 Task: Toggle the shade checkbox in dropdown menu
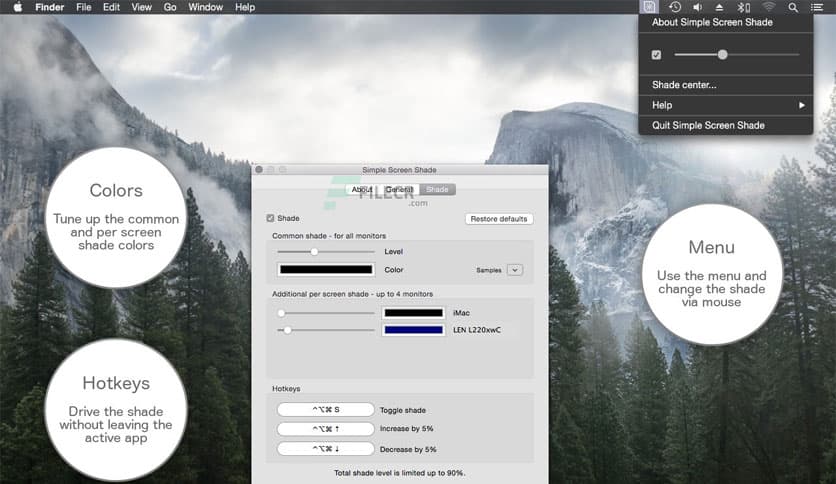click(x=656, y=54)
